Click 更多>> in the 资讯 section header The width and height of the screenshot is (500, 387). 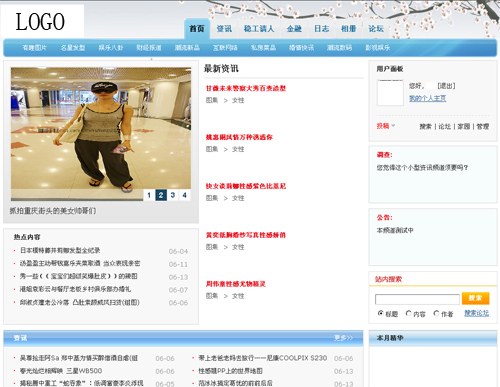click(x=344, y=338)
